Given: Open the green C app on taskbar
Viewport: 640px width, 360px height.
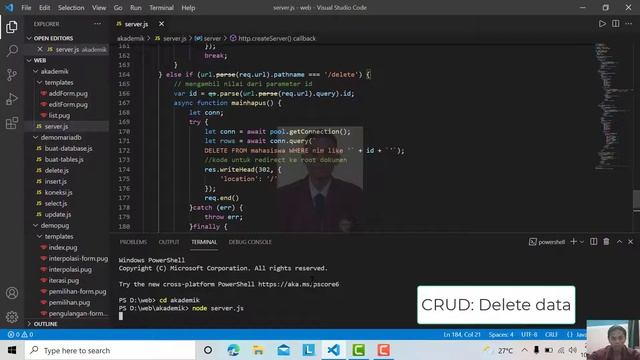Looking at the screenshot, I should (x=358, y=350).
